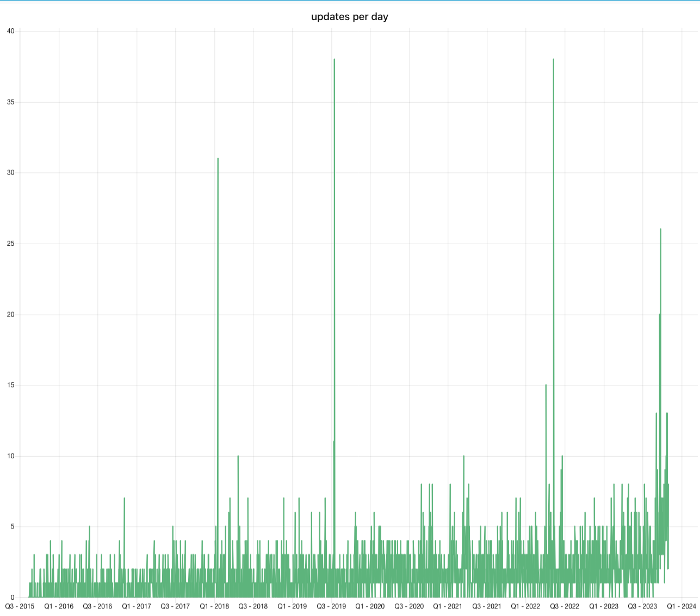Click the x-axis label Q3 - 2020

click(409, 606)
